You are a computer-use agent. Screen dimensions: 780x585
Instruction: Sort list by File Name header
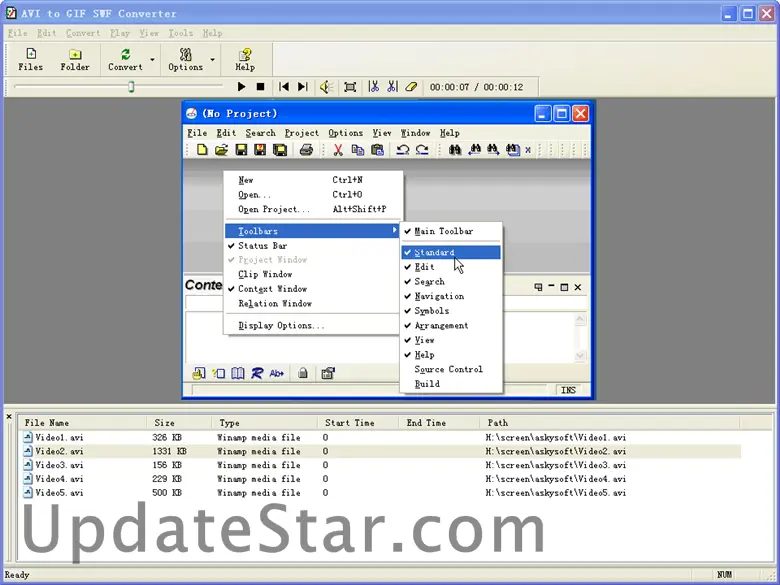(x=83, y=423)
